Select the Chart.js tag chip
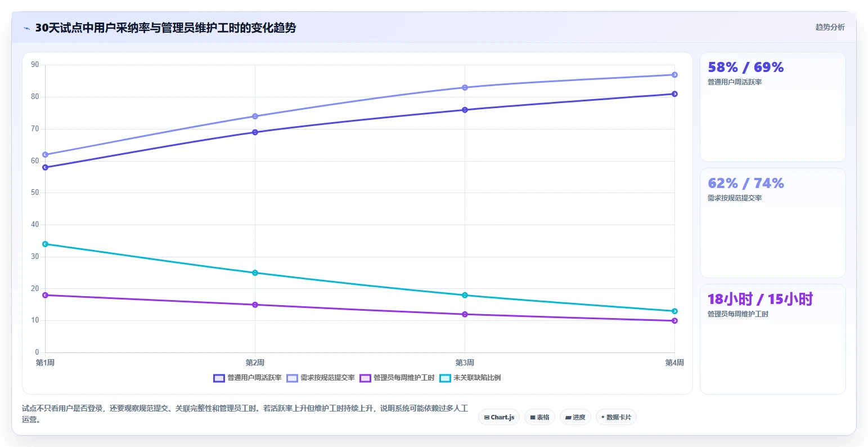868x447 pixels. click(499, 417)
